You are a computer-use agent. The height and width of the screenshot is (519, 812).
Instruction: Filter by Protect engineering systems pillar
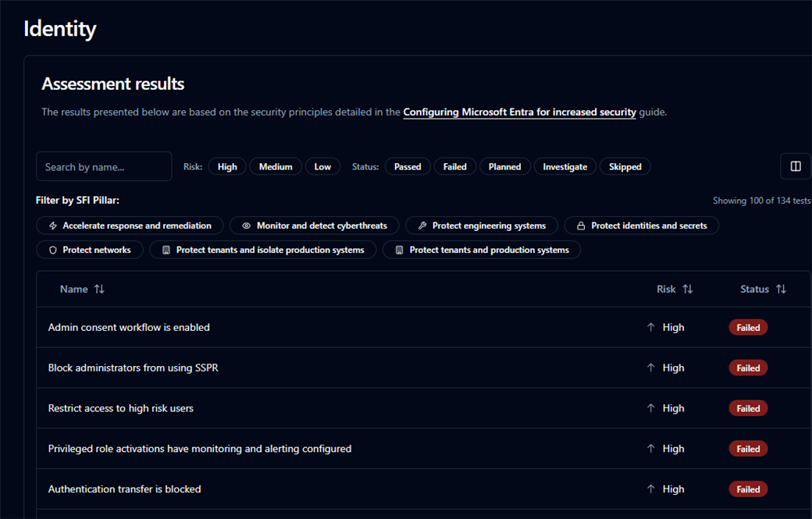coord(482,226)
